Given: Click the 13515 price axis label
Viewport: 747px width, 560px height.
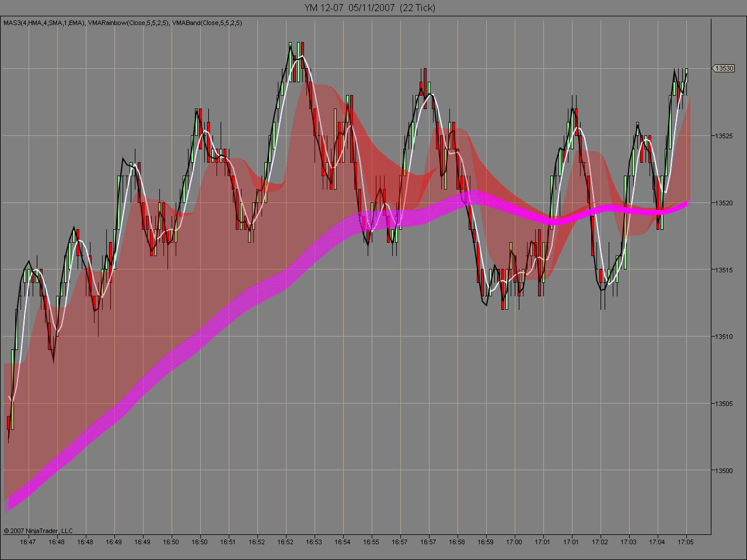Looking at the screenshot, I should (724, 269).
